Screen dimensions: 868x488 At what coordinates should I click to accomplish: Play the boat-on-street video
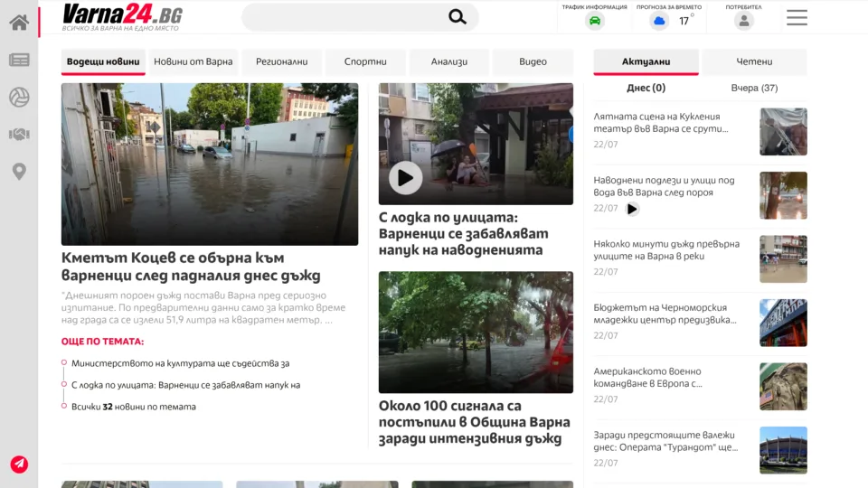(405, 178)
